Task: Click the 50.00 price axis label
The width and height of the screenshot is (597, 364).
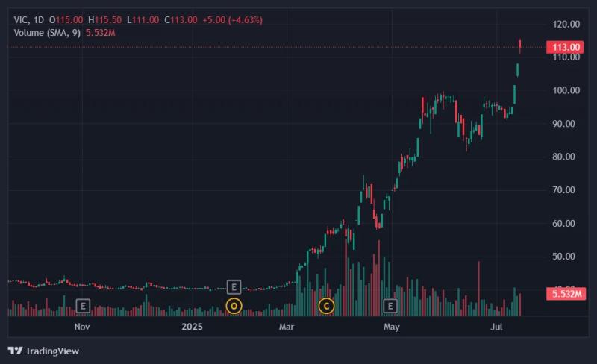Action: tap(564, 257)
